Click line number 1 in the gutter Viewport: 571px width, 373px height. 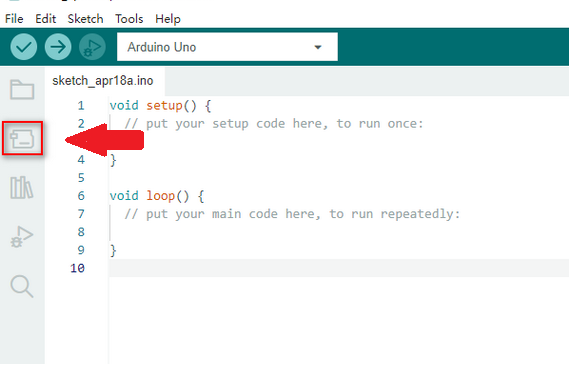81,106
